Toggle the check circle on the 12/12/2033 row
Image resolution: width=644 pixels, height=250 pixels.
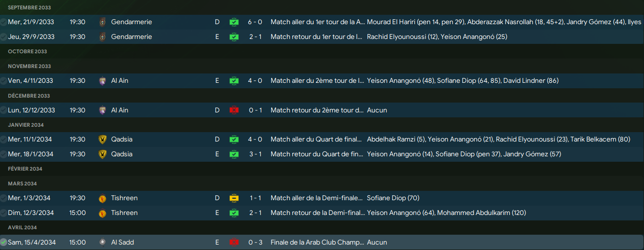point(3,110)
